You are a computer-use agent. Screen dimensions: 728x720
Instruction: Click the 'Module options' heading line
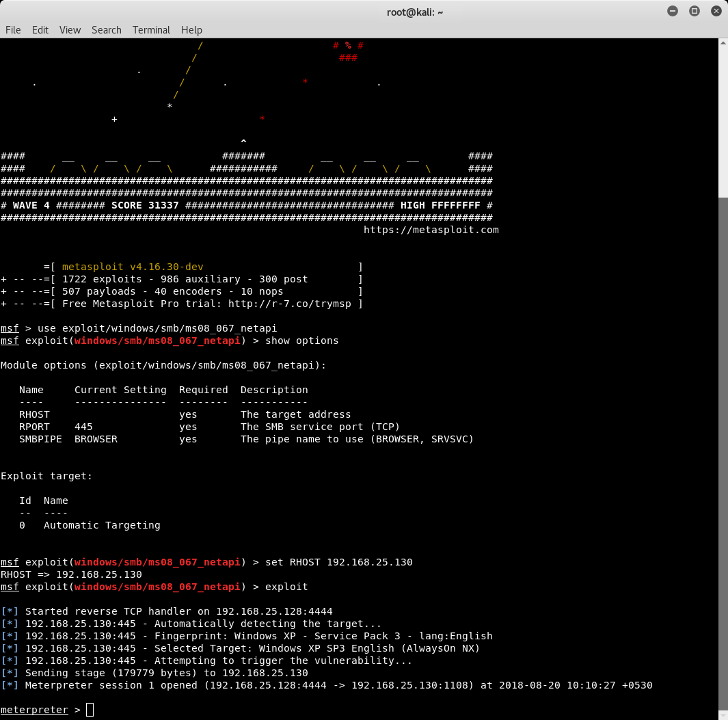pyautogui.click(x=163, y=366)
